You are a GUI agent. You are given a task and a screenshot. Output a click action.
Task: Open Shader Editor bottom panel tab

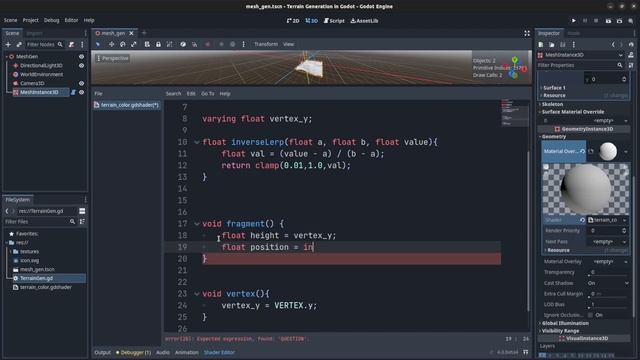pyautogui.click(x=219, y=352)
